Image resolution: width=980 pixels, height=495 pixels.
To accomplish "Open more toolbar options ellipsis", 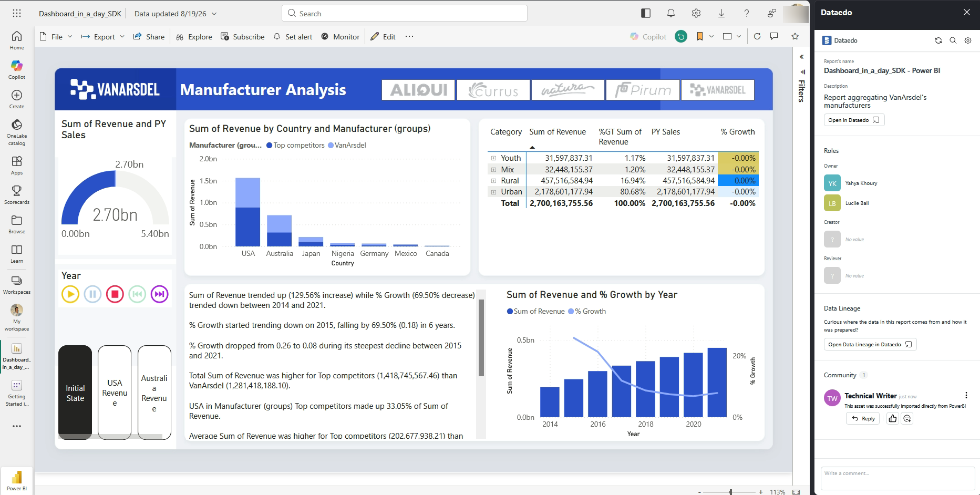I will (409, 36).
